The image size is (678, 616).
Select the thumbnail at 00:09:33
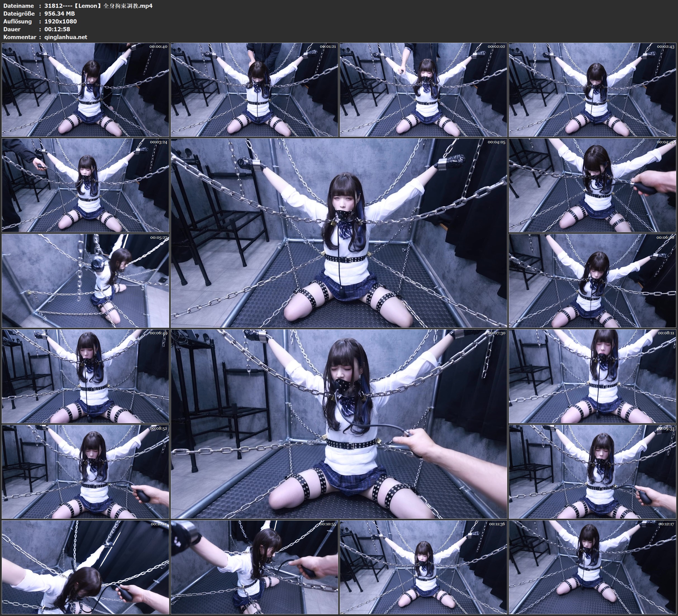pyautogui.click(x=593, y=471)
